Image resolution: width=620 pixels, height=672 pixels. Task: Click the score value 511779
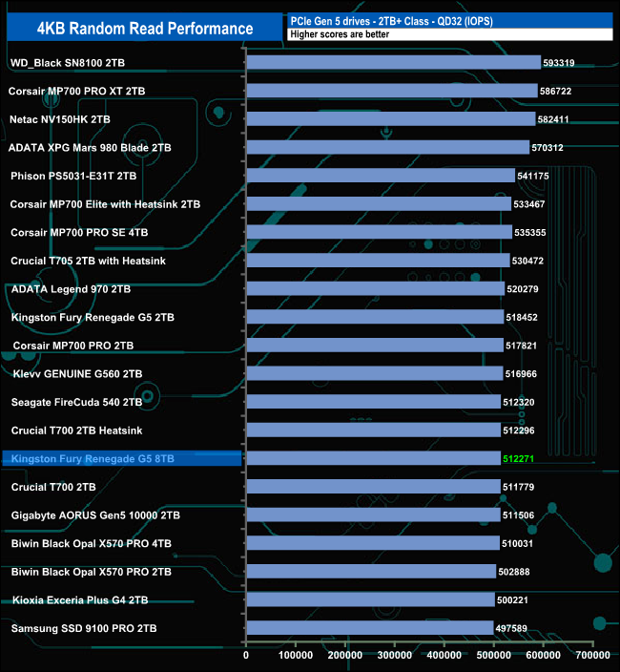point(518,487)
